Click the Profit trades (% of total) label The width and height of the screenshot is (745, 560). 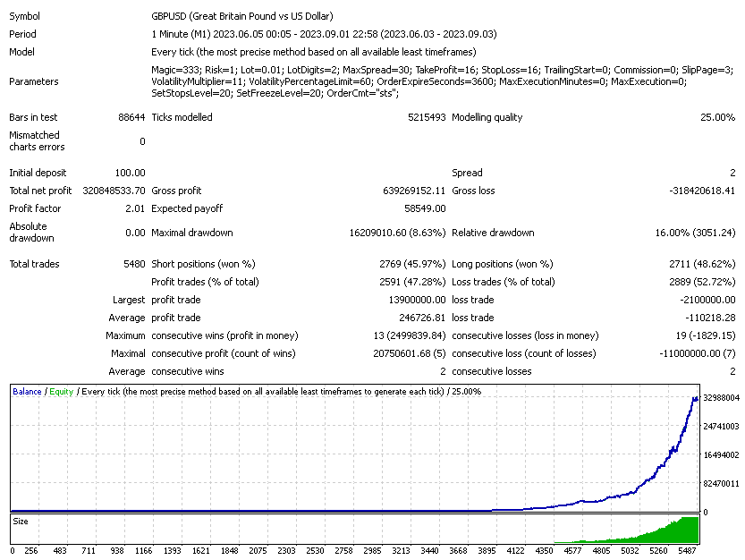click(206, 282)
